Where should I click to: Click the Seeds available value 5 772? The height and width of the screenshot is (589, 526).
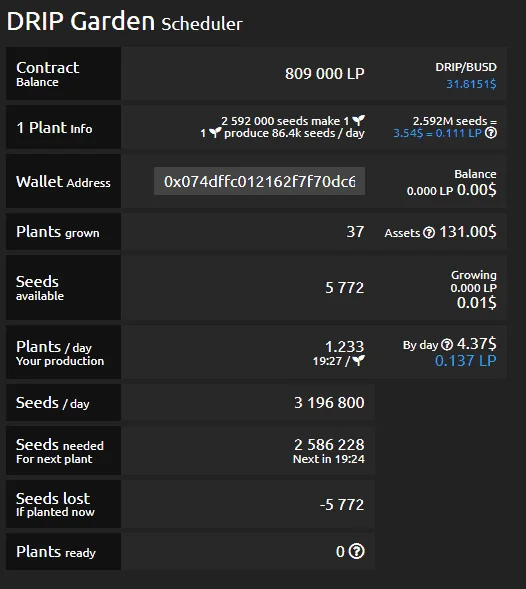[345, 288]
